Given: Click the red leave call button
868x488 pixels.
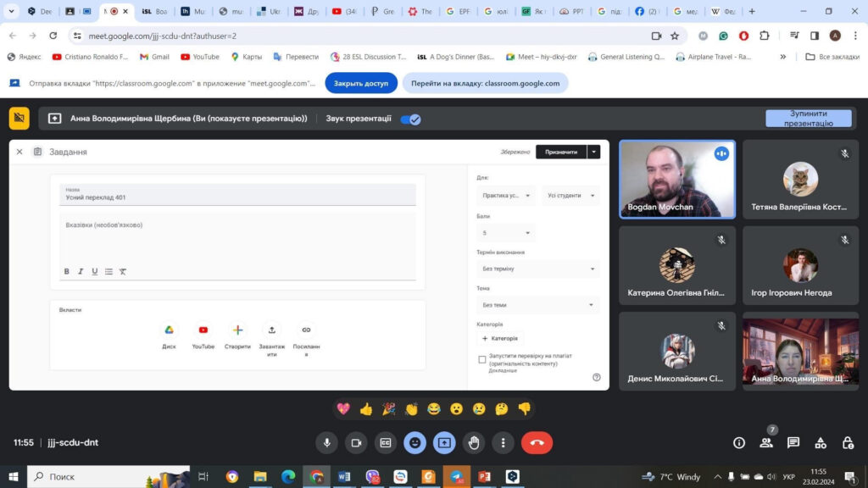Looking at the screenshot, I should coord(537,442).
